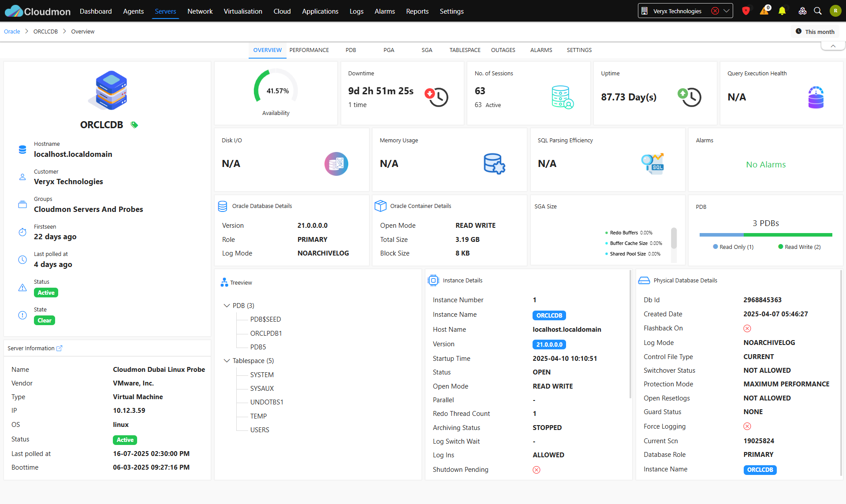Select the SYSAUX tablespace item

click(262, 388)
